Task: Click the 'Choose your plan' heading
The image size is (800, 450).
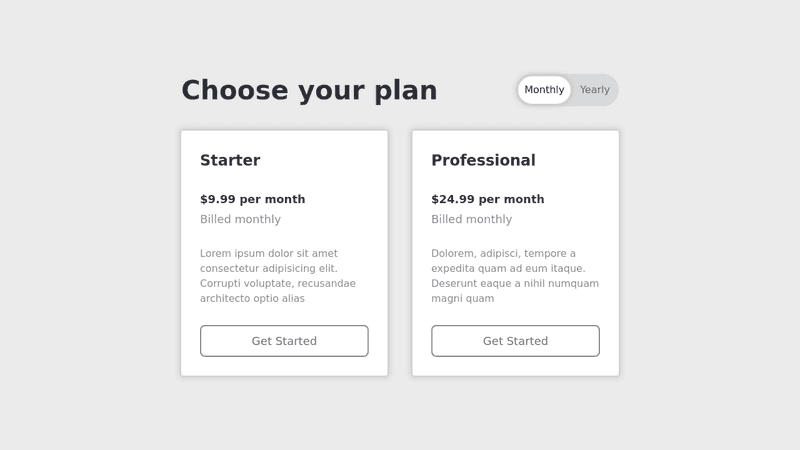Action: click(309, 91)
